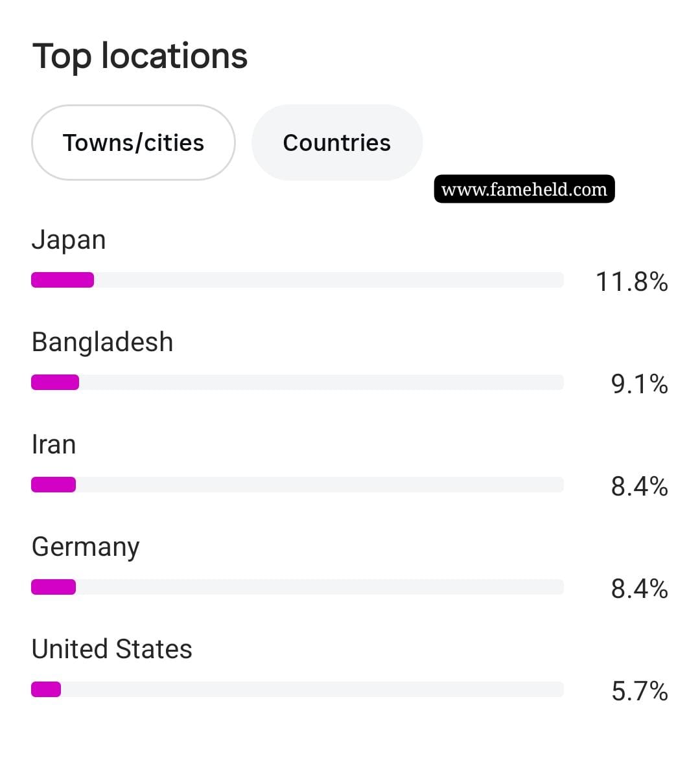Click the purple filled portion of Japan's bar
Screen dimensions: 700x769
(x=62, y=280)
